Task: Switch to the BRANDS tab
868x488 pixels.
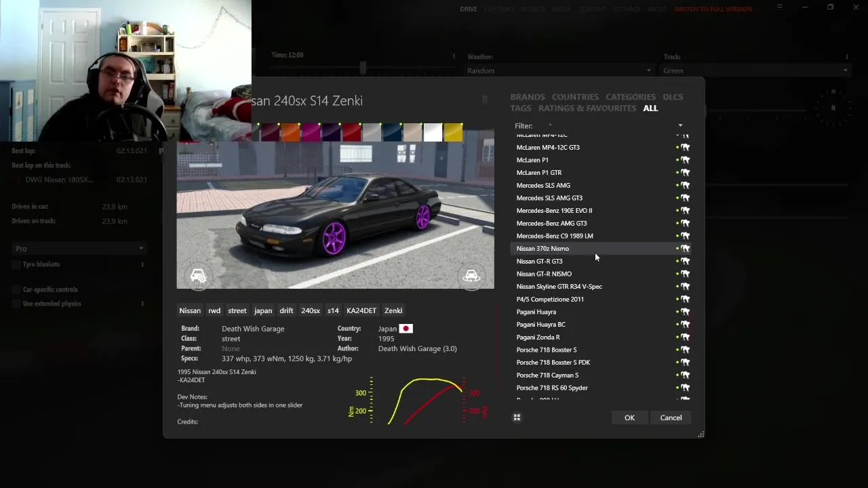Action: click(528, 97)
